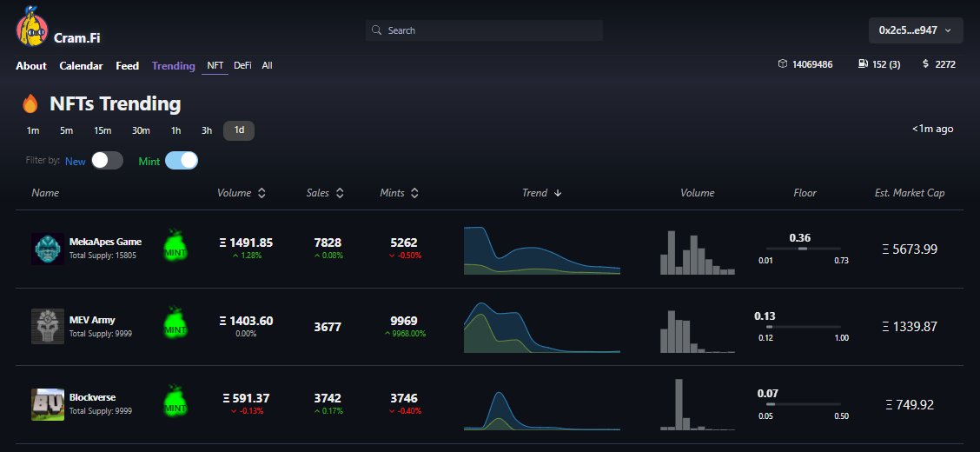Click the gas pump icon

(x=863, y=63)
